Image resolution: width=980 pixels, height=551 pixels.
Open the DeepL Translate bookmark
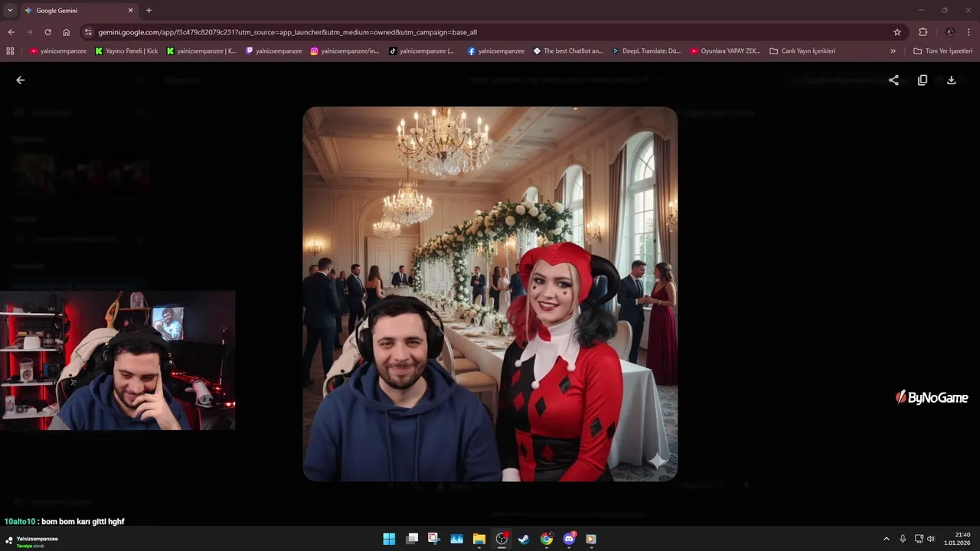click(646, 51)
